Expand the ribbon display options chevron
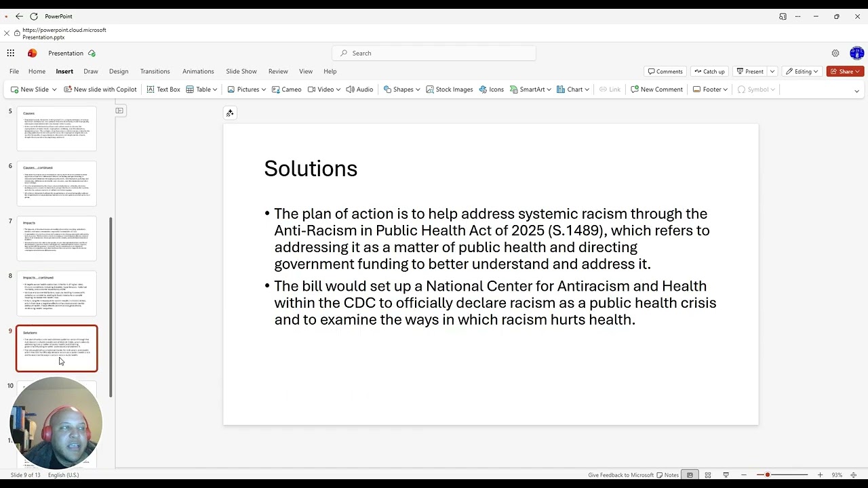The image size is (868, 488). pos(856,91)
